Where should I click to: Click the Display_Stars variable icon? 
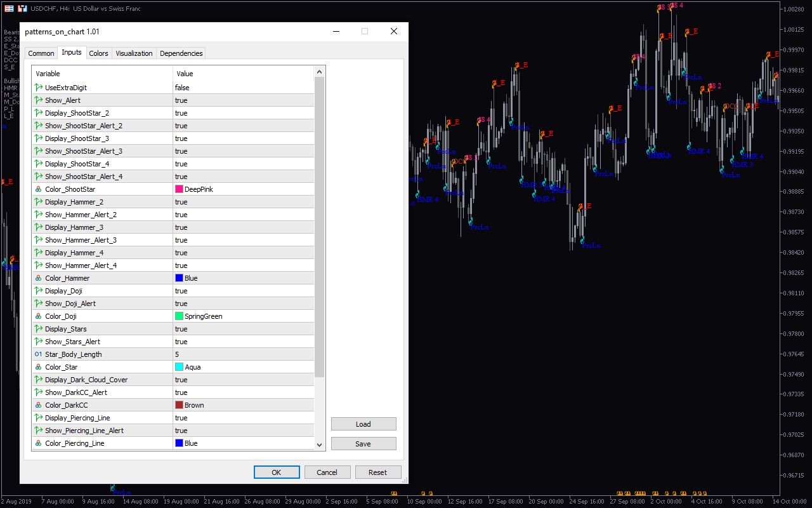coord(39,329)
